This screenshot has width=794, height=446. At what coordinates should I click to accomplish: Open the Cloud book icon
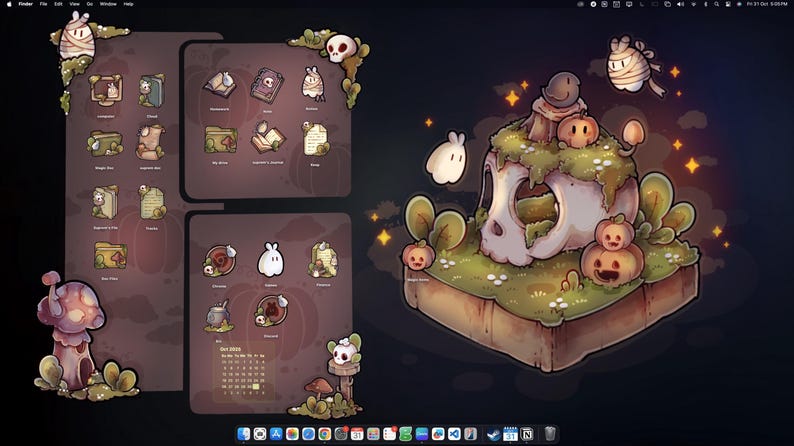(151, 91)
